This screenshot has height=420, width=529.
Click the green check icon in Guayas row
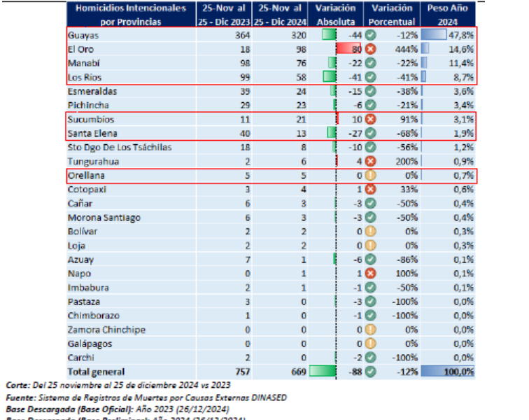pos(369,36)
